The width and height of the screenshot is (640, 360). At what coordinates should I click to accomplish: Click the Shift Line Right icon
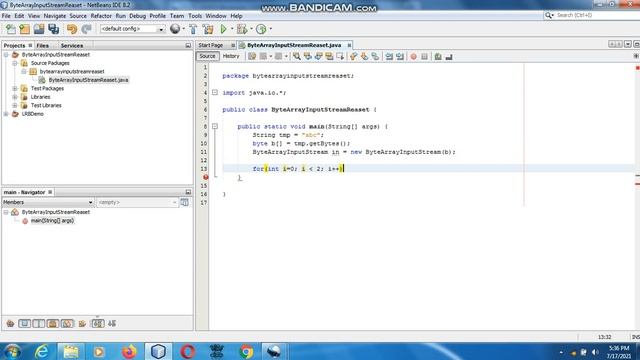tap(400, 56)
